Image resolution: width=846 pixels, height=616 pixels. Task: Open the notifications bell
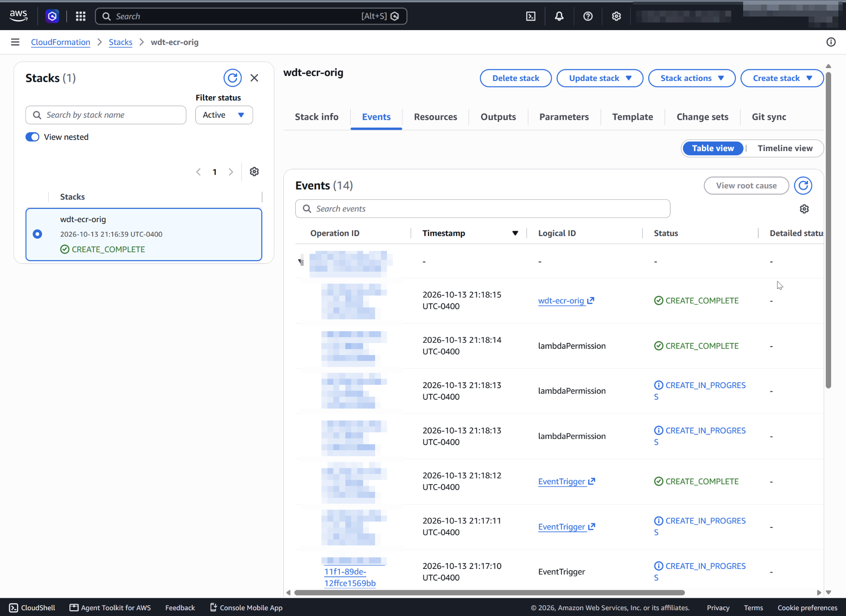click(x=559, y=16)
